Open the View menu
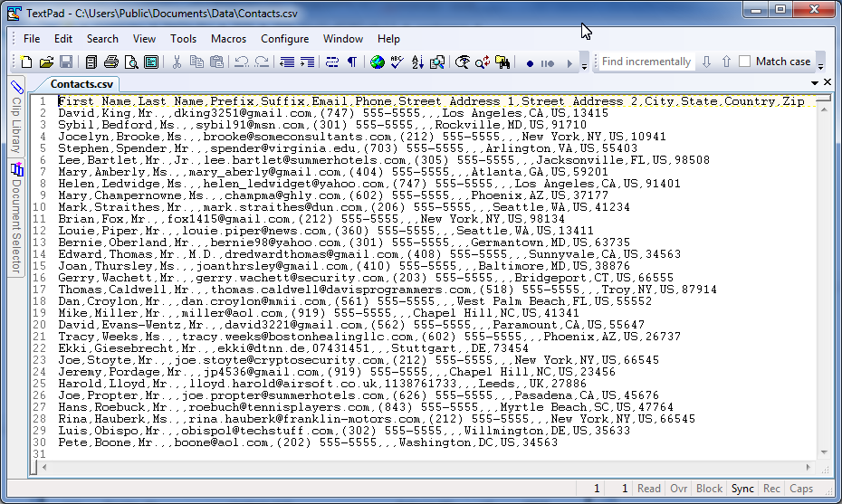Screen dimensions: 842x504 [144, 39]
